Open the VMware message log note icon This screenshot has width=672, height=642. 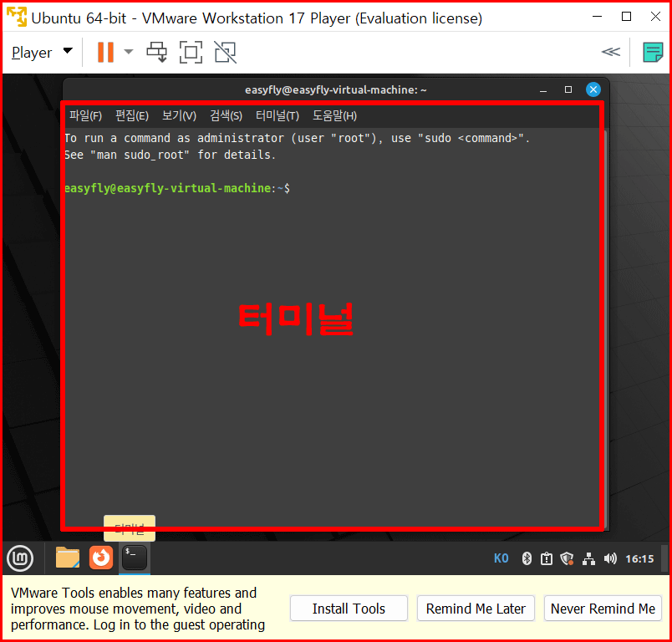tap(653, 53)
